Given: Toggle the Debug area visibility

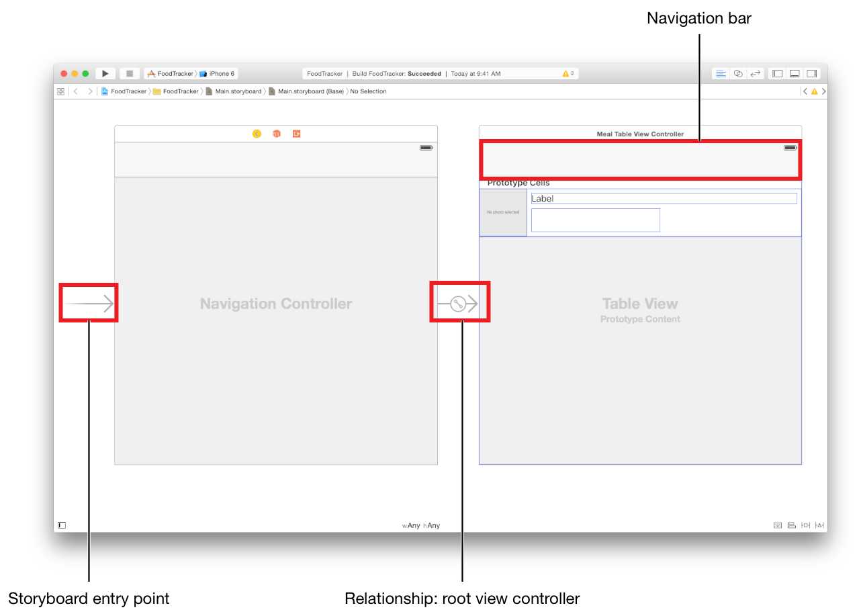Looking at the screenshot, I should (795, 73).
